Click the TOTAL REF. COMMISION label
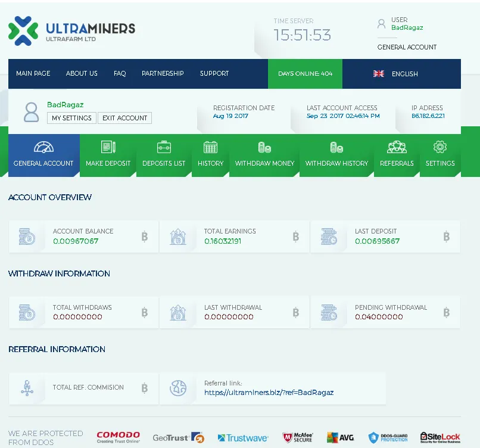 (x=88, y=387)
